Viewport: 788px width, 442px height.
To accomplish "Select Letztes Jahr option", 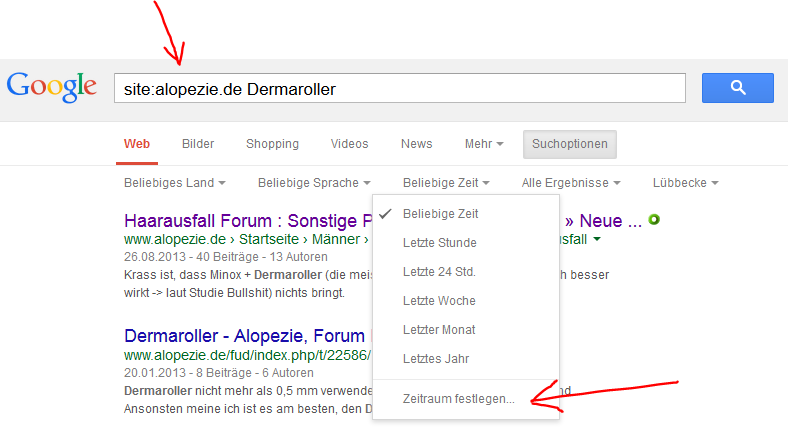I will (x=435, y=359).
